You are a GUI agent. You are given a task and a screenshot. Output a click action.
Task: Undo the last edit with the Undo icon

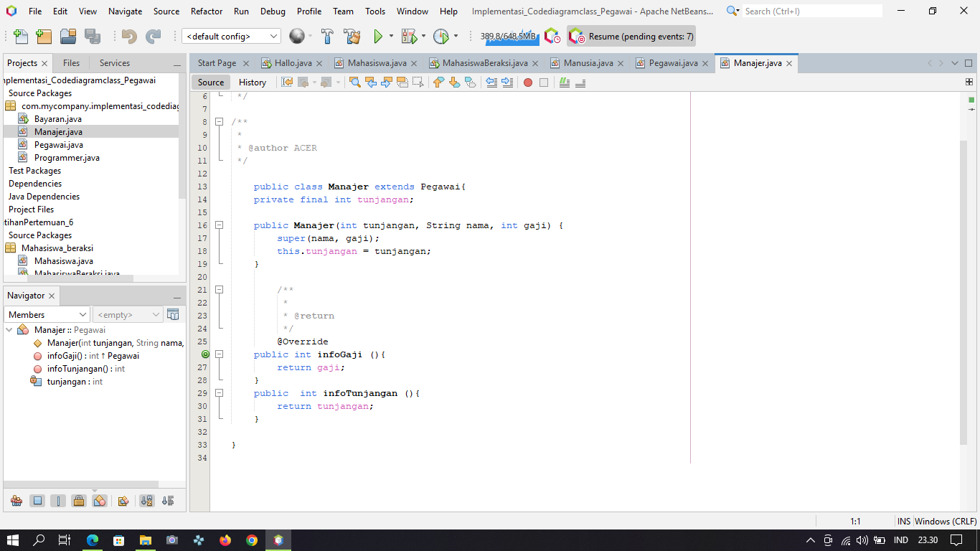129,36
